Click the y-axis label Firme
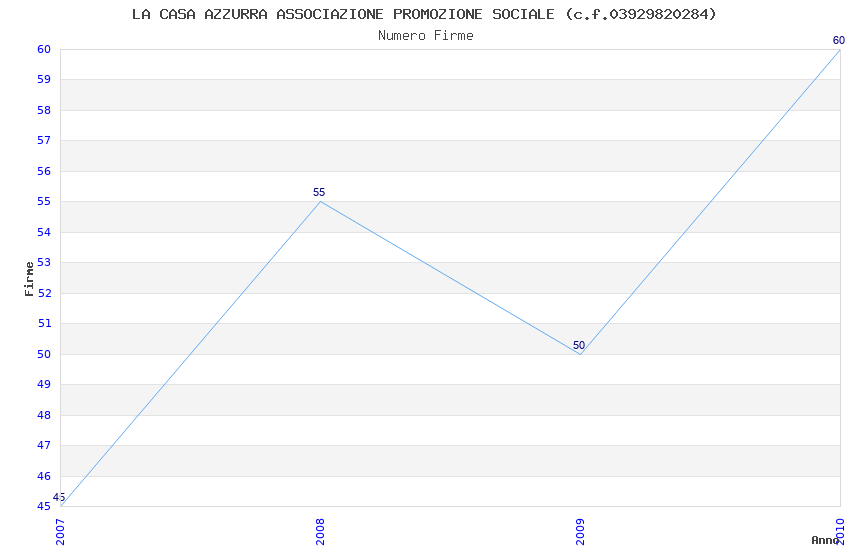This screenshot has height=550, width=850. (x=29, y=279)
